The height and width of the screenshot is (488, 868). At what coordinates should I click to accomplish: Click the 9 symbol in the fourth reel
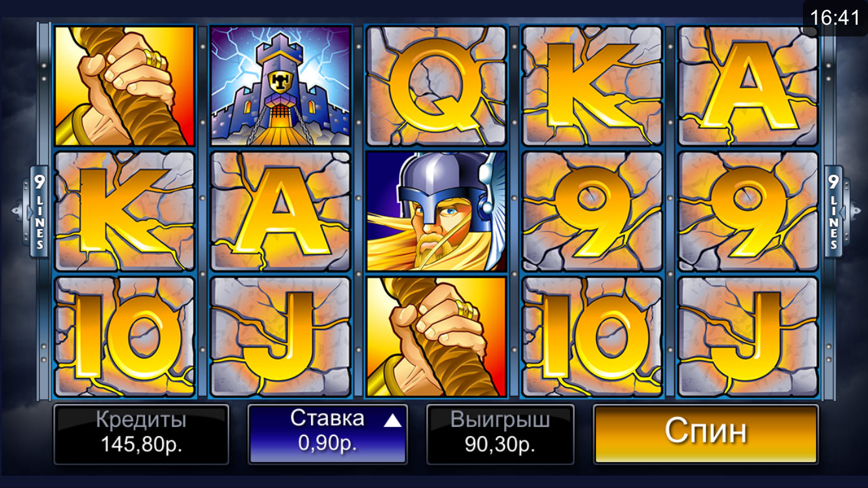click(x=592, y=211)
